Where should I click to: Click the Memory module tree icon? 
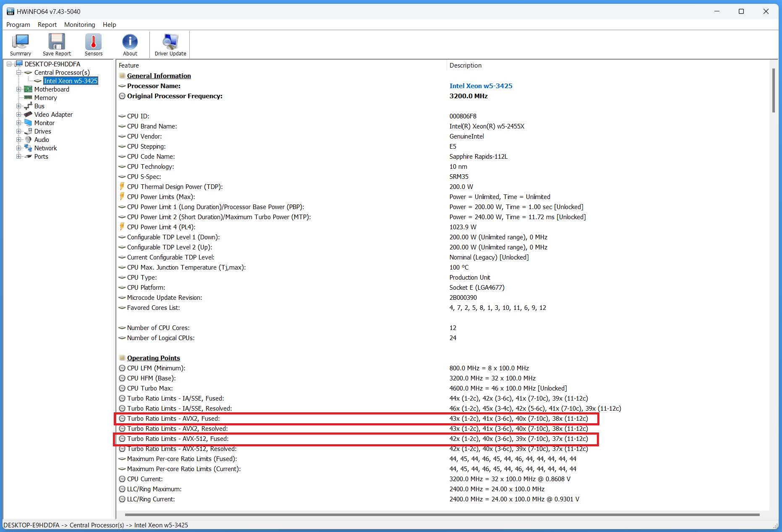[28, 97]
